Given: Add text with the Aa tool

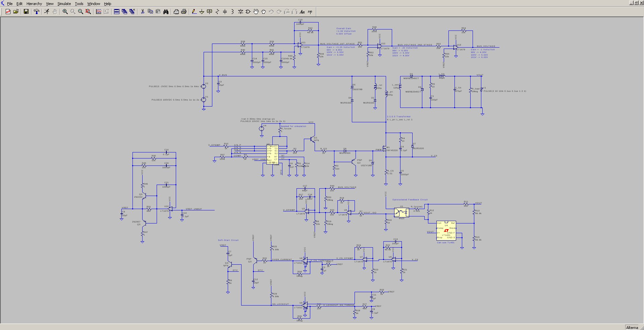Looking at the screenshot, I should click(302, 12).
